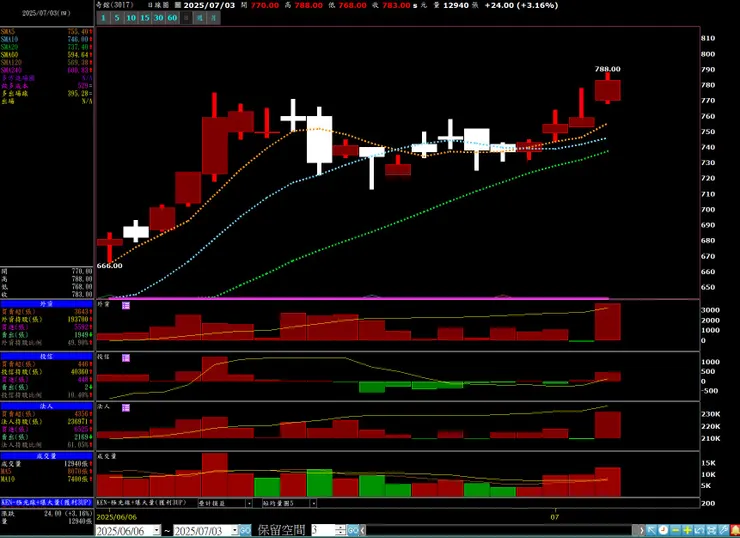Viewport: 740px width, 538px height.
Task: Click the SMA5 value 755.40
Action: click(78, 32)
